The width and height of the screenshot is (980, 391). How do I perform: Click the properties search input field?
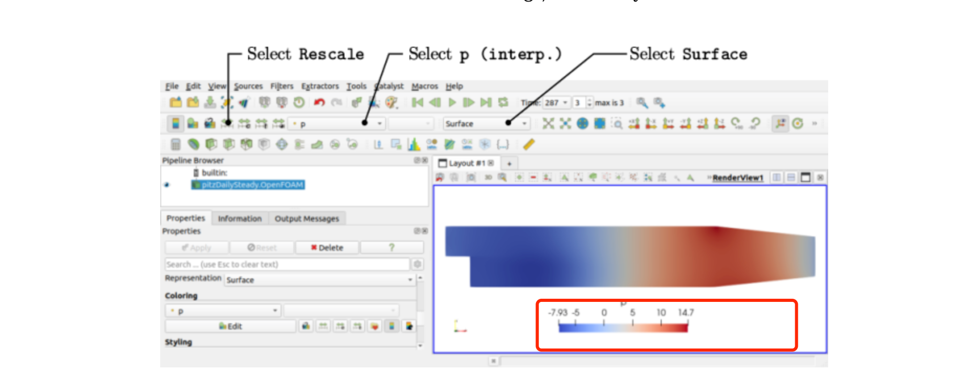coord(287,264)
